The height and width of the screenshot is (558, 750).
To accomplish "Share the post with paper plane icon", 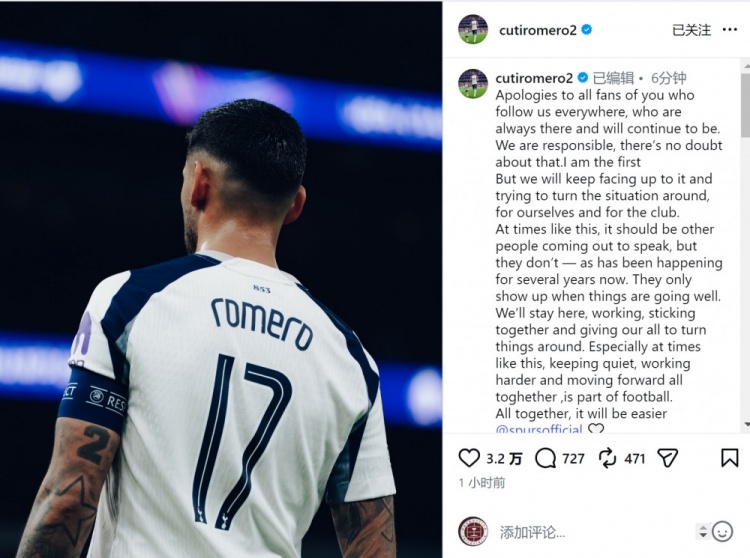I will (x=668, y=458).
